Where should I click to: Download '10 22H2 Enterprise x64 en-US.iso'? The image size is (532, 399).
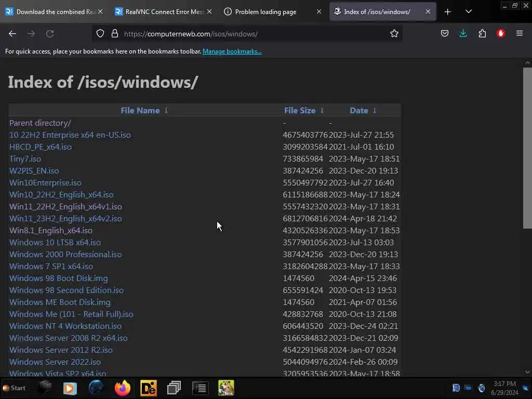pyautogui.click(x=70, y=135)
